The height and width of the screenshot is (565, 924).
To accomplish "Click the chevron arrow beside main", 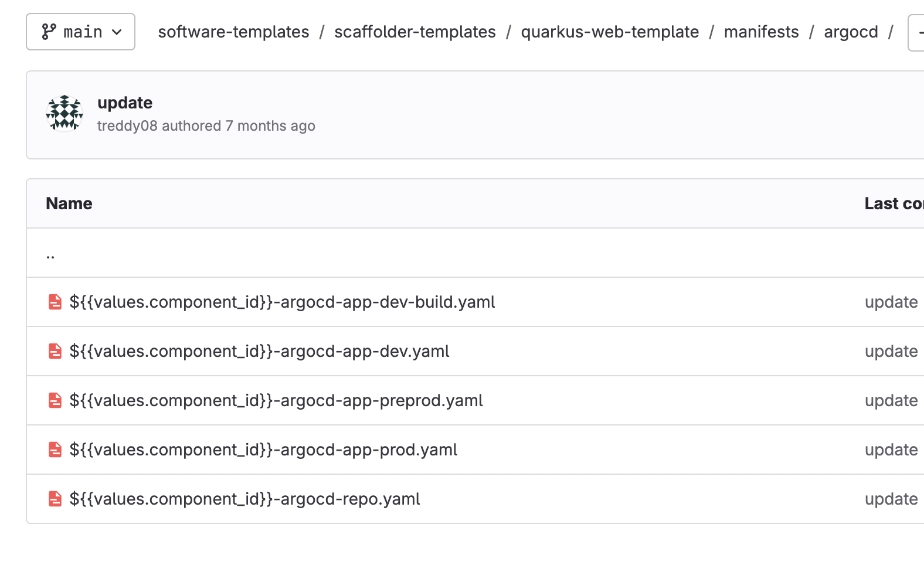I will [x=117, y=32].
